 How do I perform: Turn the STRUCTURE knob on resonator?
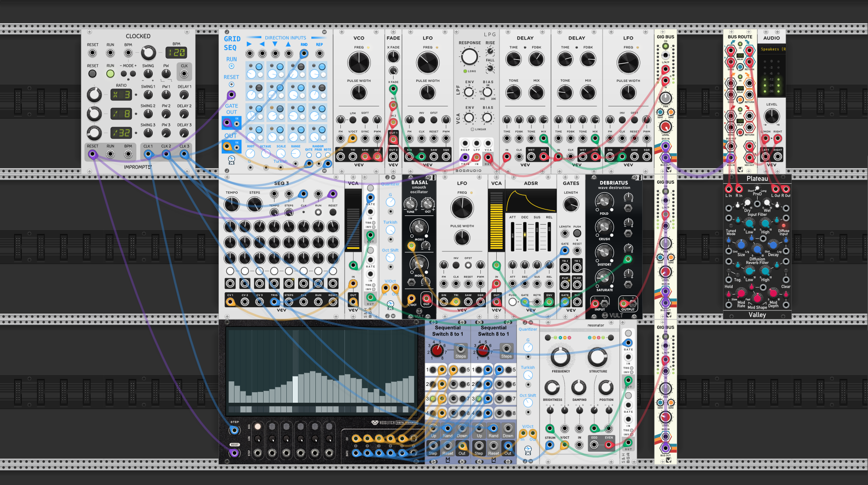click(x=598, y=358)
